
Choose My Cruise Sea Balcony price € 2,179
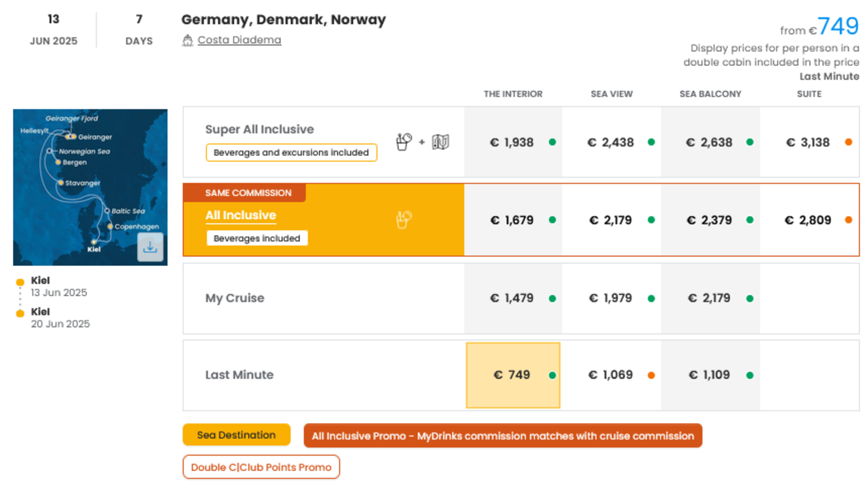point(709,298)
